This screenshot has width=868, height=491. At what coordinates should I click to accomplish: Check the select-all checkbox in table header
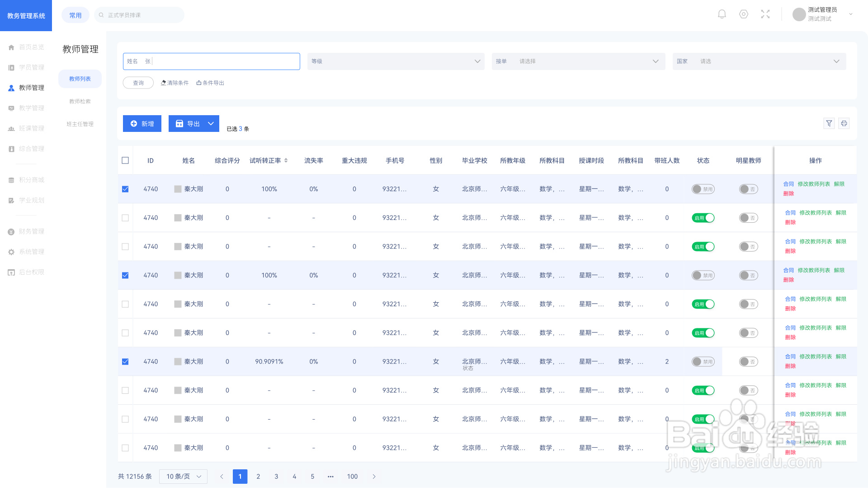(125, 160)
